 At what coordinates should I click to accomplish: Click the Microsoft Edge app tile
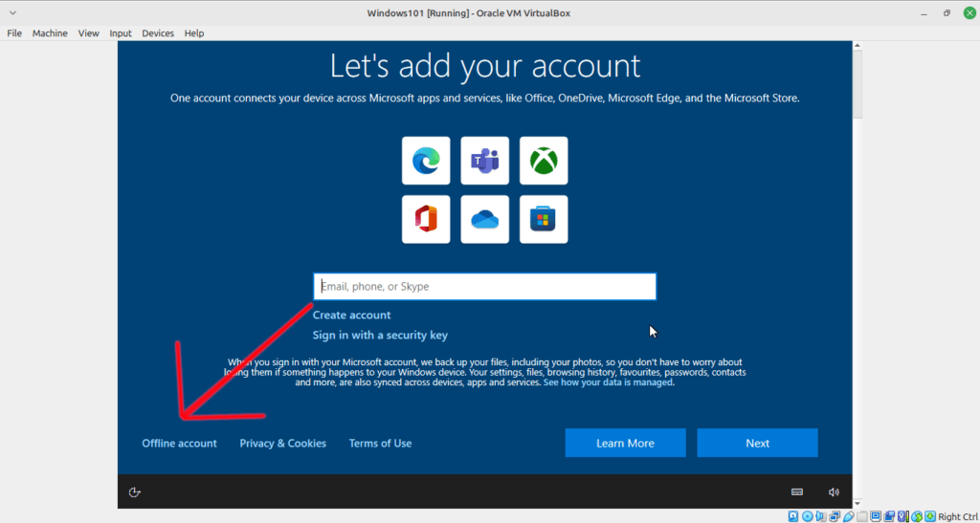(426, 161)
